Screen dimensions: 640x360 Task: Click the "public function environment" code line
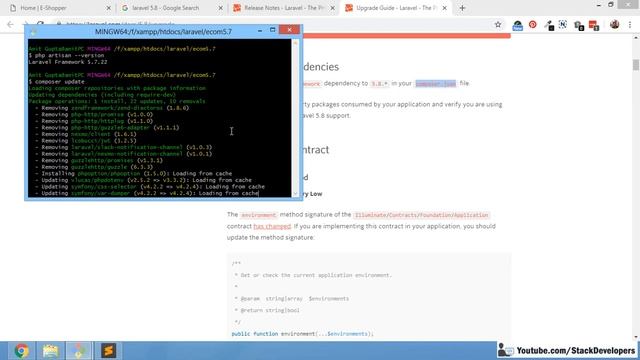[302, 334]
